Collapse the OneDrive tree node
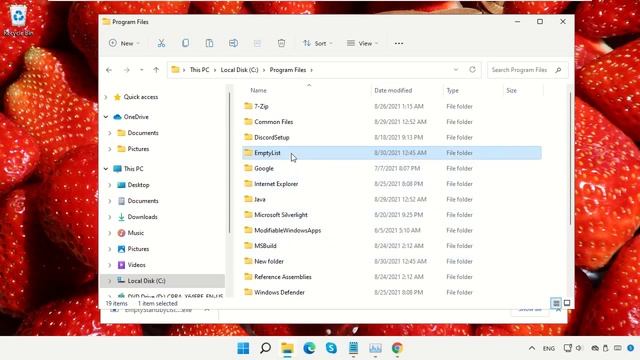 (x=106, y=117)
